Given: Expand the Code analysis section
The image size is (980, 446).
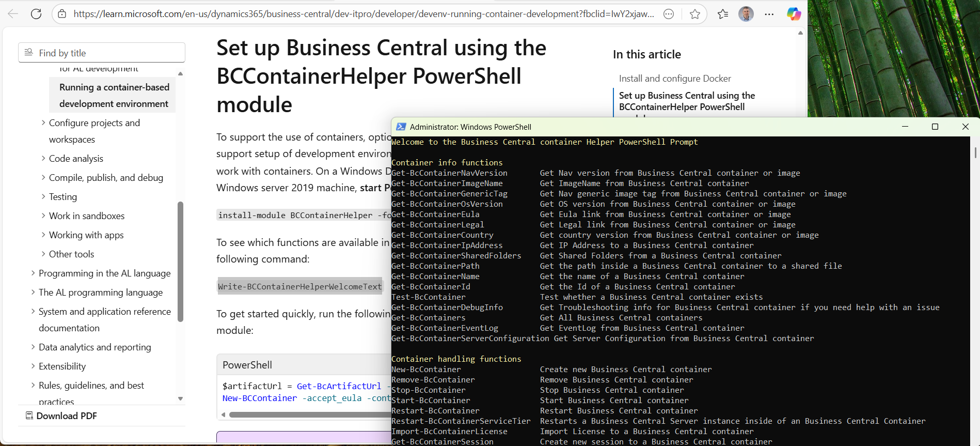Looking at the screenshot, I should click(x=43, y=159).
